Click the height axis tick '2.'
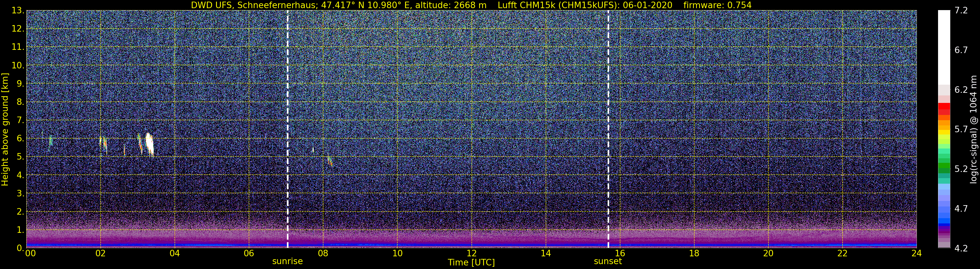 tap(20, 212)
